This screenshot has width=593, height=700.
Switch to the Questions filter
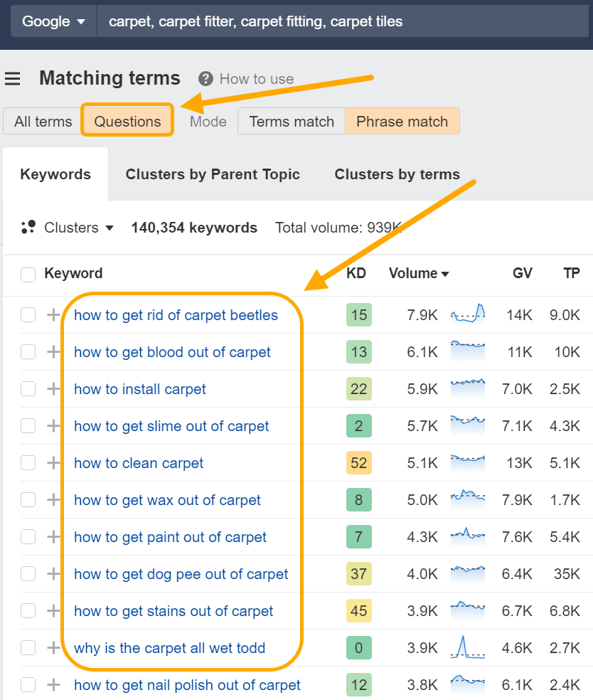point(127,121)
